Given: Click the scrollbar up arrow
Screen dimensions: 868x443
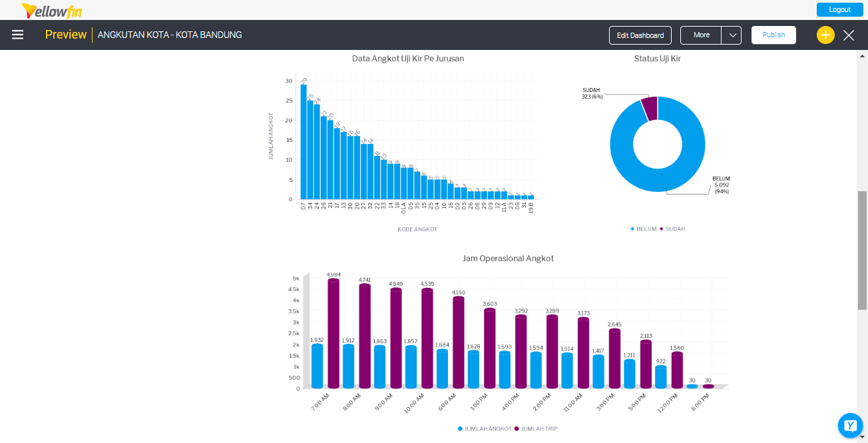Looking at the screenshot, I should (x=862, y=56).
